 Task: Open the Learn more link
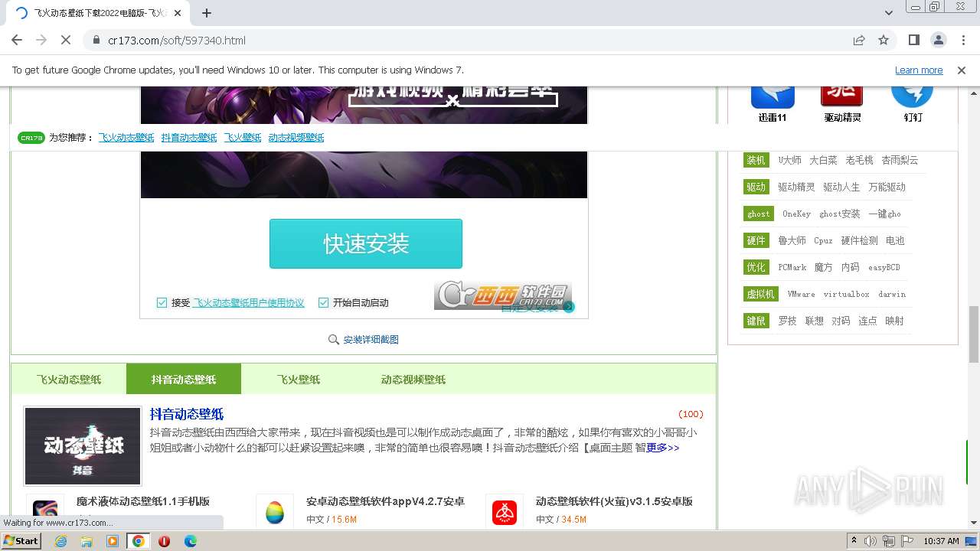(x=919, y=70)
